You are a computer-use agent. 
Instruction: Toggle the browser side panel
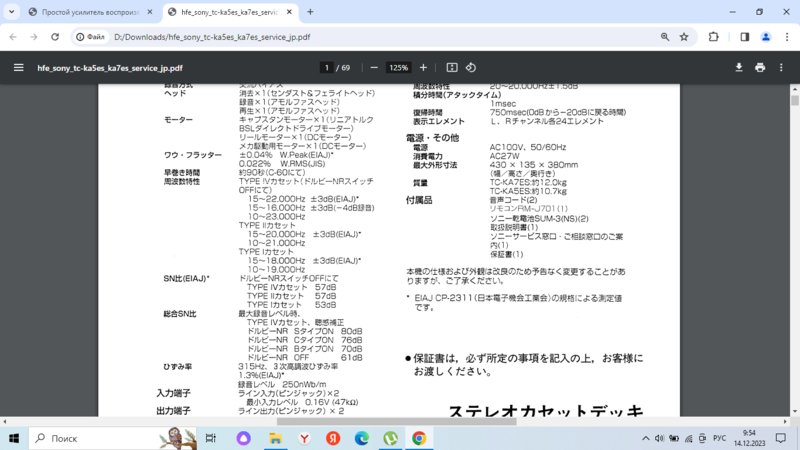pos(745,37)
